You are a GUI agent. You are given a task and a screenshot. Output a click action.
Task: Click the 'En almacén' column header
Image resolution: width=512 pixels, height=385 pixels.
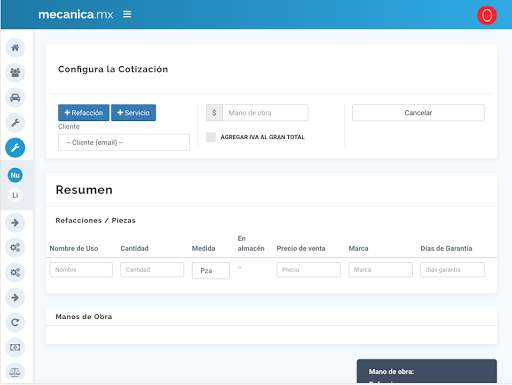251,243
